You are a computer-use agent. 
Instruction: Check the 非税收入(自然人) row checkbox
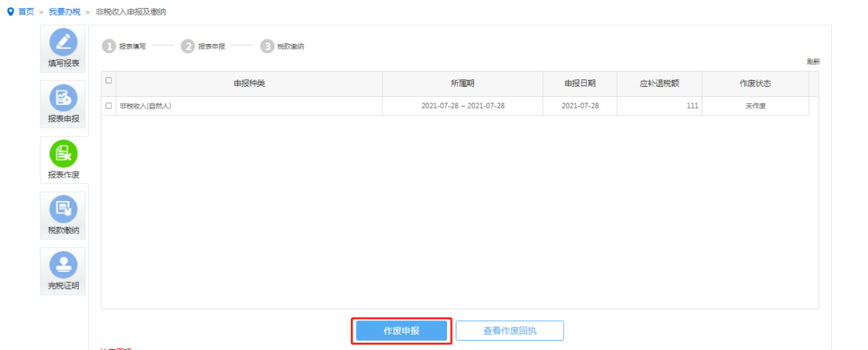109,106
